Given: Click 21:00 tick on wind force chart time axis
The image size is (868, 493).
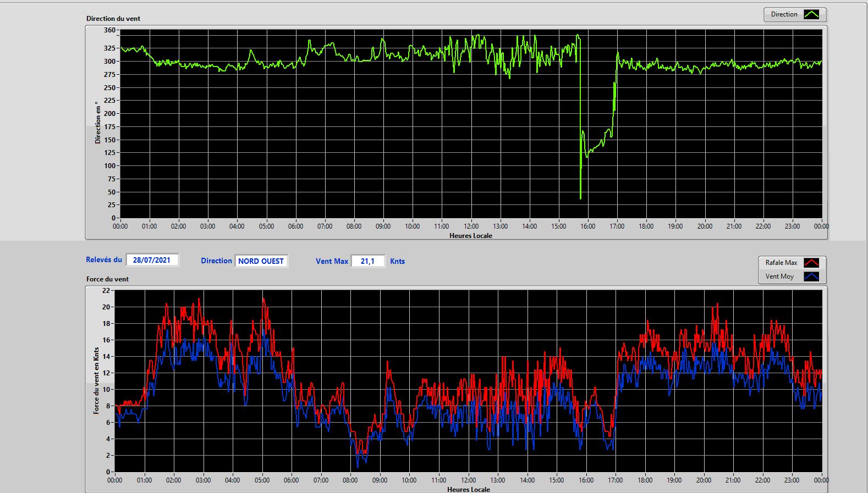Looking at the screenshot, I should [733, 480].
